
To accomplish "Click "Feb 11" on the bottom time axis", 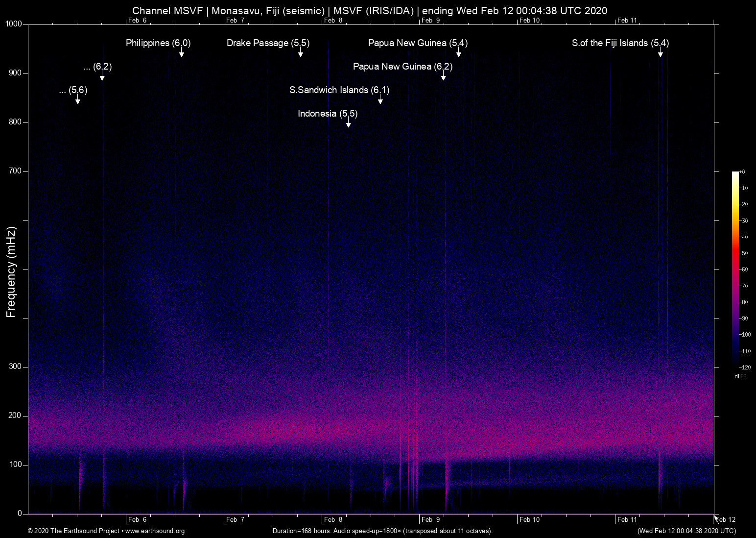I will tap(628, 519).
